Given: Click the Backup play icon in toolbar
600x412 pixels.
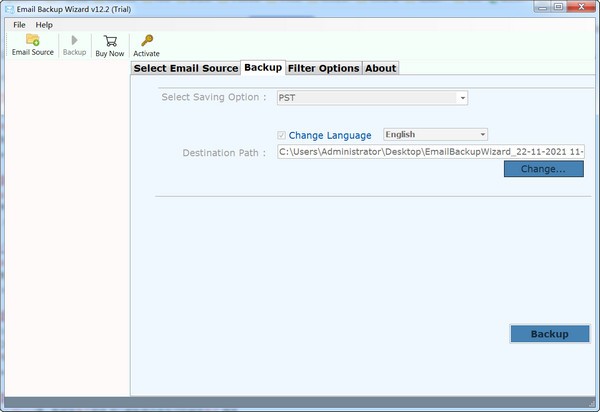Looking at the screenshot, I should pyautogui.click(x=74, y=40).
